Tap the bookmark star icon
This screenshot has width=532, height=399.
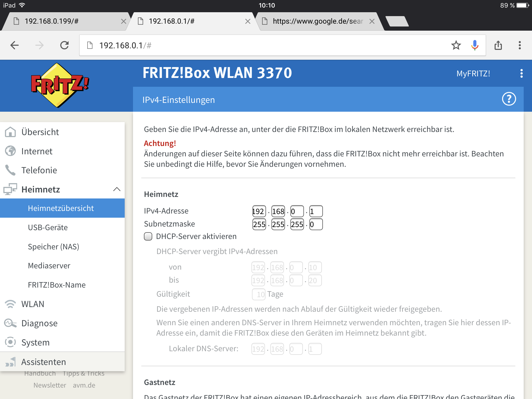coord(456,45)
